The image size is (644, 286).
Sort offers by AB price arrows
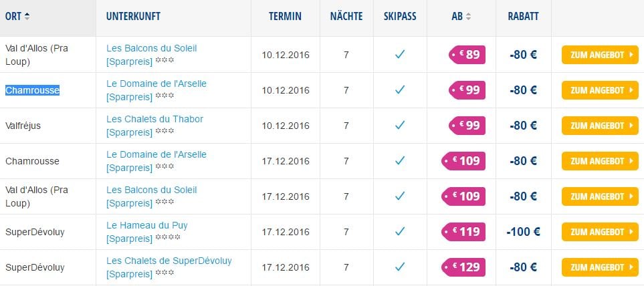coord(468,17)
